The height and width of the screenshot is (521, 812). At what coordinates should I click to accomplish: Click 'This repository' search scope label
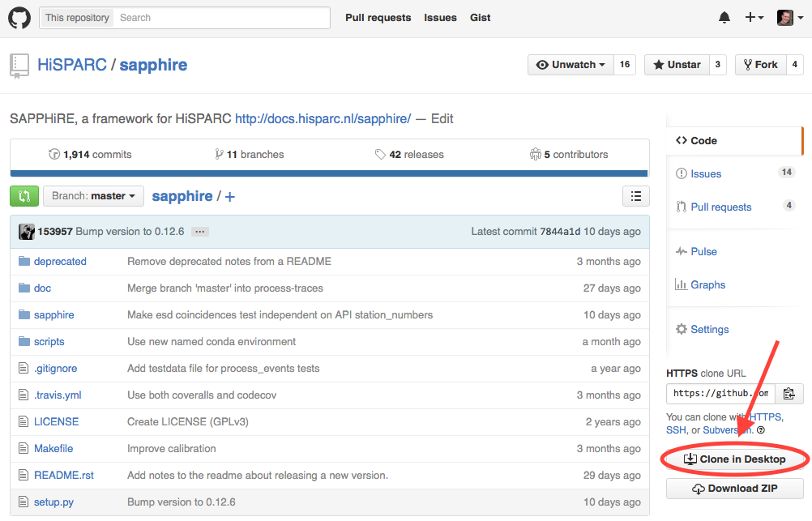77,18
